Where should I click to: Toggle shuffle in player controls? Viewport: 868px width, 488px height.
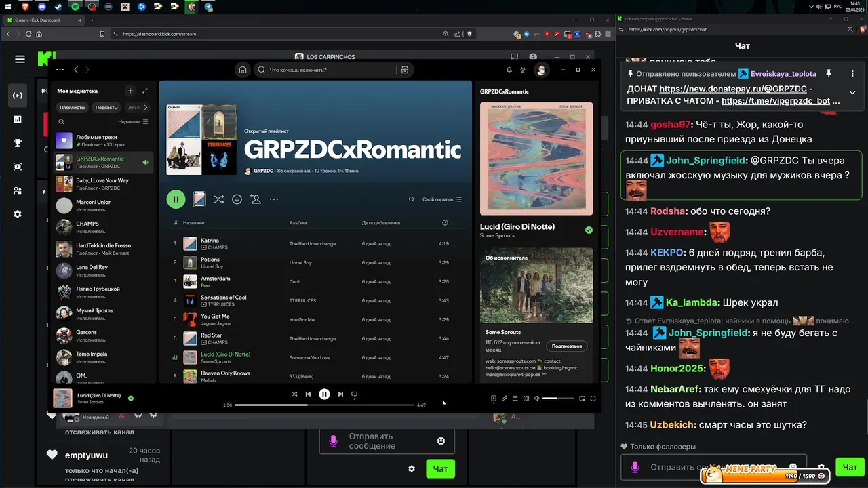(x=294, y=394)
